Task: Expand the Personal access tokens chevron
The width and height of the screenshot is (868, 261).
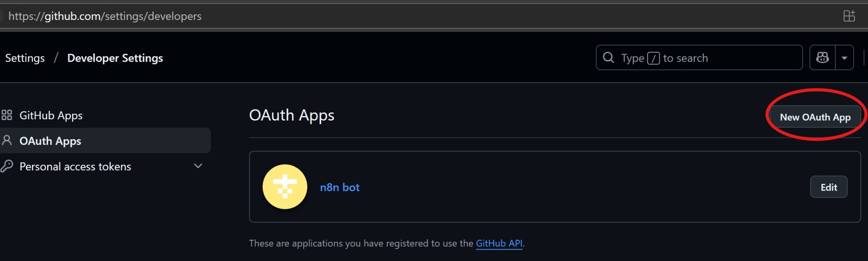Action: [198, 166]
